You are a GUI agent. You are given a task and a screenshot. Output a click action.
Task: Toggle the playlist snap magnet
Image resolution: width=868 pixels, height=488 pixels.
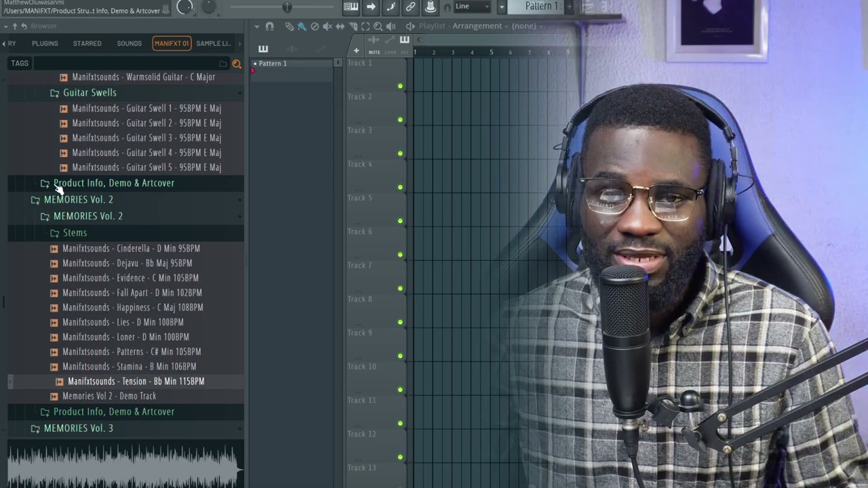[x=270, y=26]
